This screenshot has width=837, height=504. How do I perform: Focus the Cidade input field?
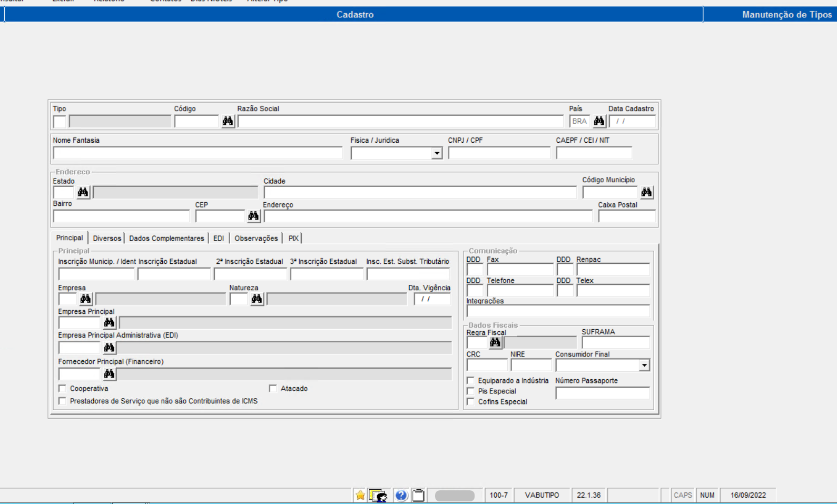pyautogui.click(x=420, y=193)
